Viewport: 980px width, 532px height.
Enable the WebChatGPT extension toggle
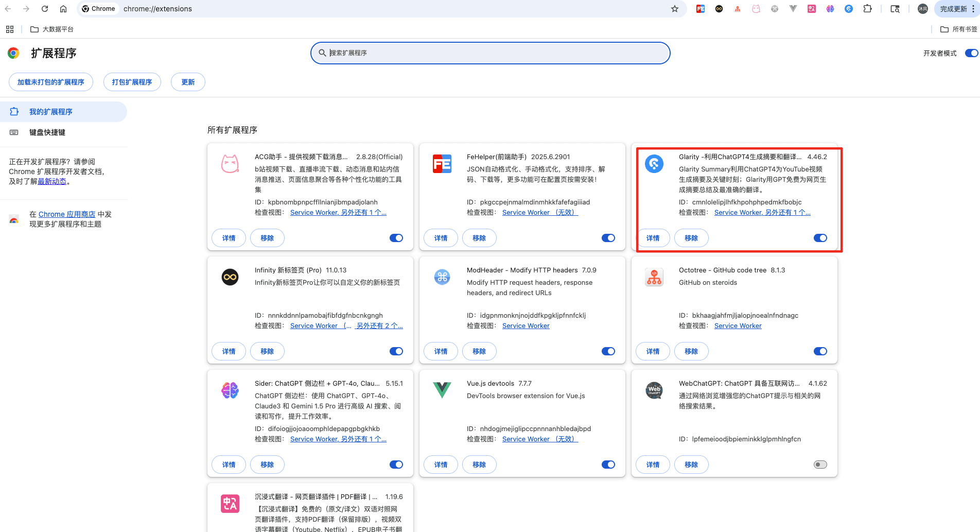(820, 465)
